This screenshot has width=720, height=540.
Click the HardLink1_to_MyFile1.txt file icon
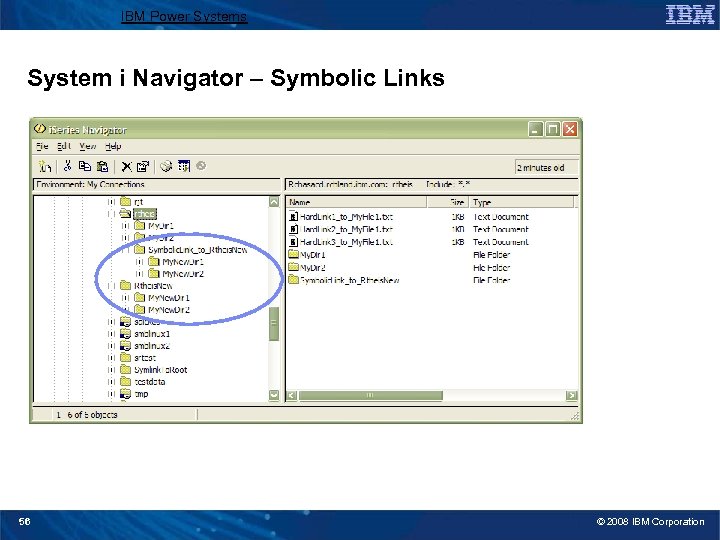pyautogui.click(x=293, y=216)
